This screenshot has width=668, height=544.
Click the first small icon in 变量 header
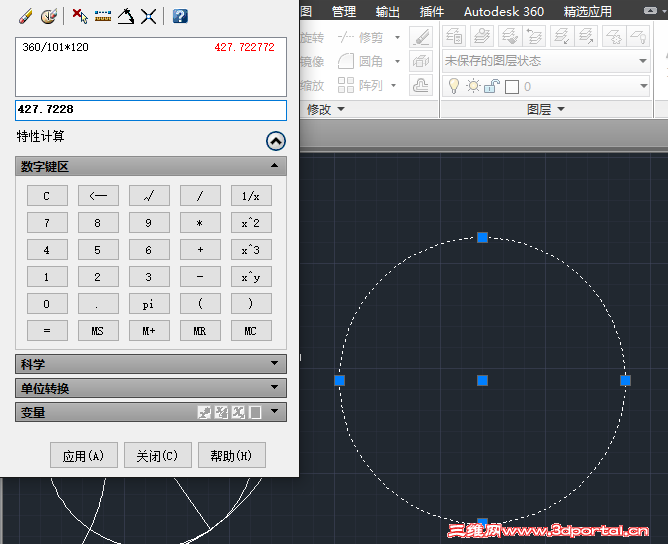204,412
